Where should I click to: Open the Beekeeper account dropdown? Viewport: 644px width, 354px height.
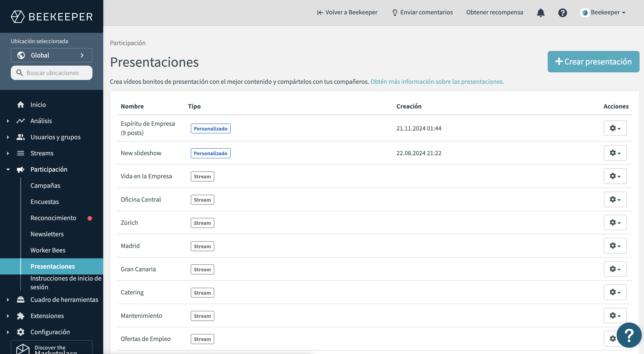tap(603, 13)
